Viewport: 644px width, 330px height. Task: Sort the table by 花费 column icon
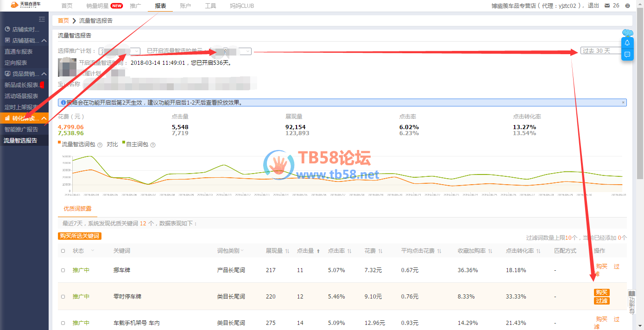click(380, 251)
